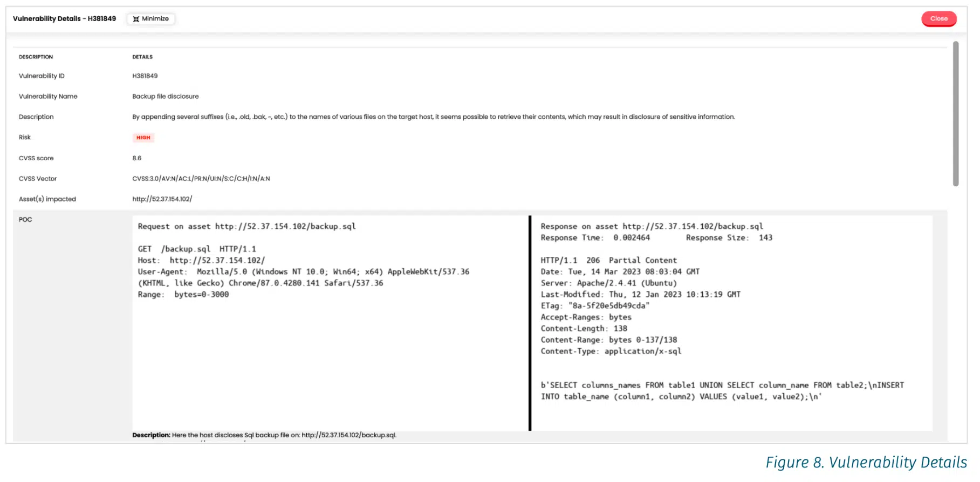Open the impacted asset http://52.37.154.102/
The height and width of the screenshot is (482, 980).
pos(162,199)
